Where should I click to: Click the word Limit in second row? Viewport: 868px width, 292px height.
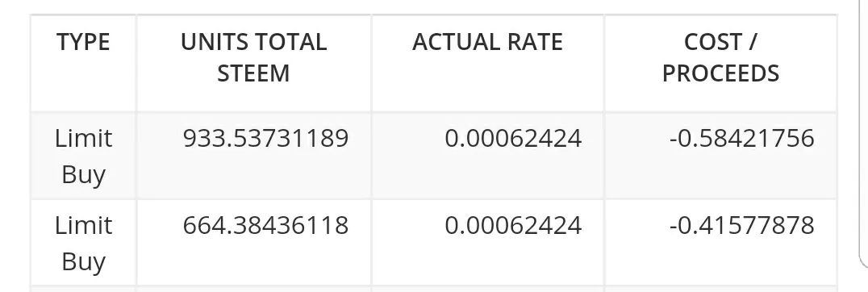[84, 225]
